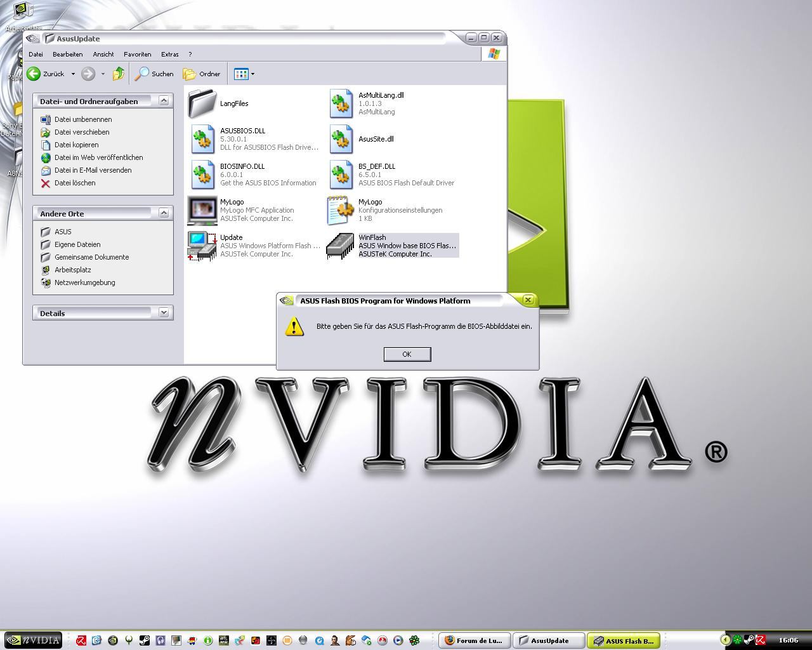Screen dimensions: 812x650
Task: Select the MyLogo MFC Application icon
Action: click(x=202, y=210)
